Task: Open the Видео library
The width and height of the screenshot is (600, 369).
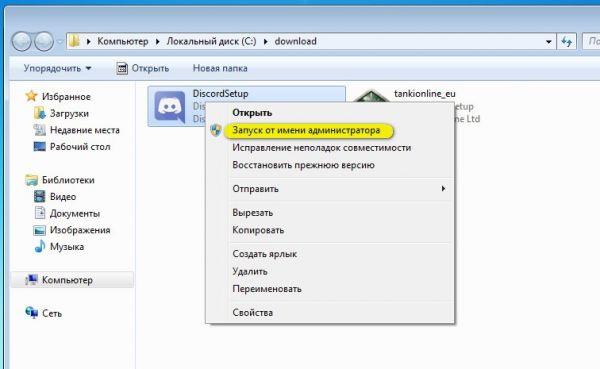Action: click(63, 197)
